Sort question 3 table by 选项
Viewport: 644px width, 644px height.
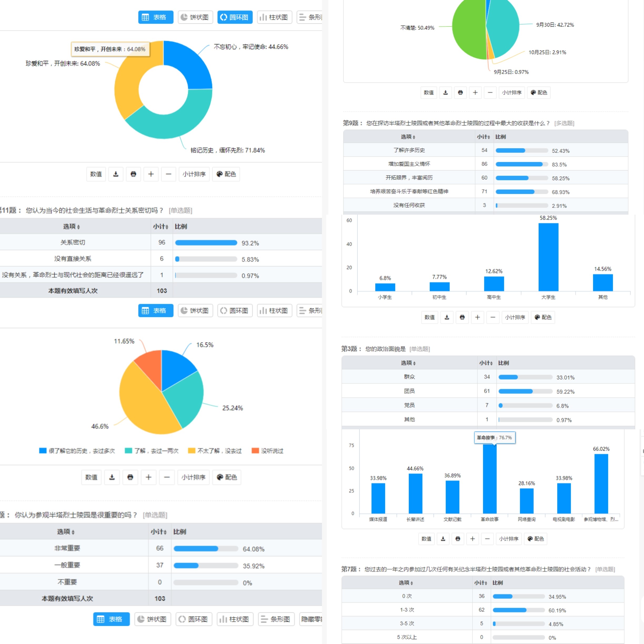coord(408,363)
